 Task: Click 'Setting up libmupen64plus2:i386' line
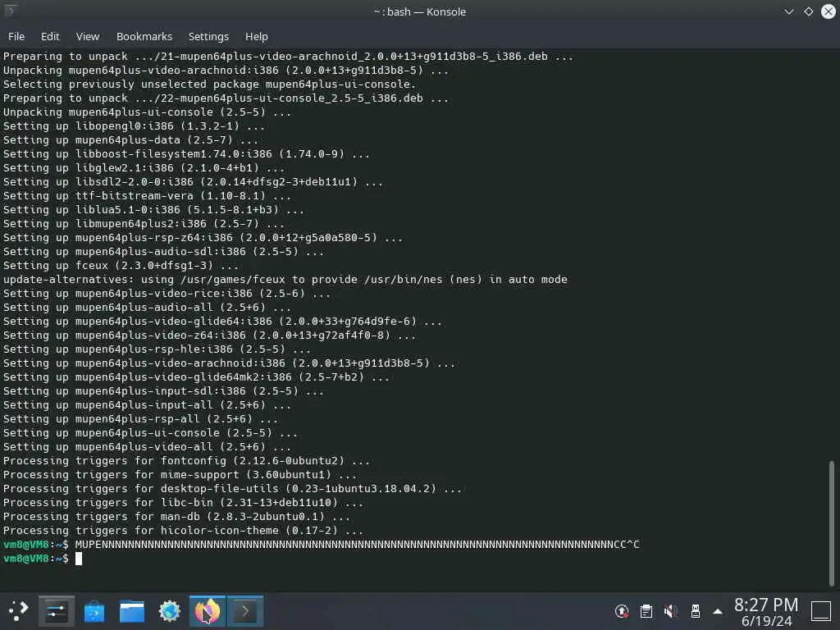[144, 223]
